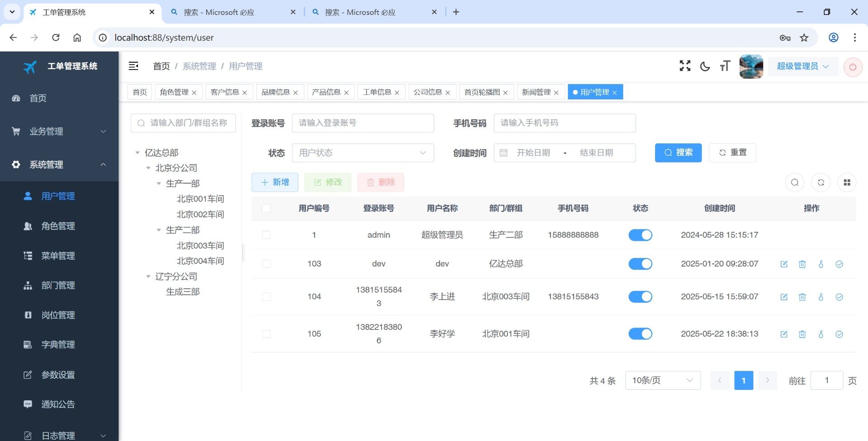Screen dimensions: 868x441
Task: Click the trash icon for user 李上进
Action: click(802, 297)
